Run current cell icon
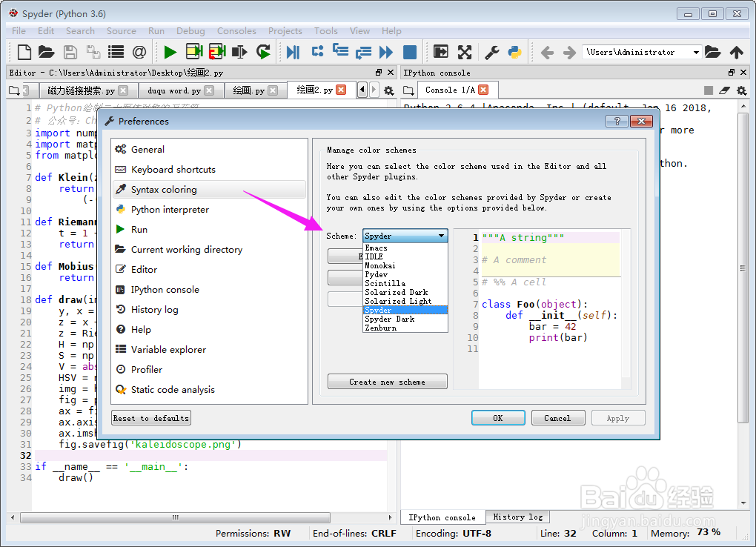Screen dimensions: 756x547 click(194, 52)
